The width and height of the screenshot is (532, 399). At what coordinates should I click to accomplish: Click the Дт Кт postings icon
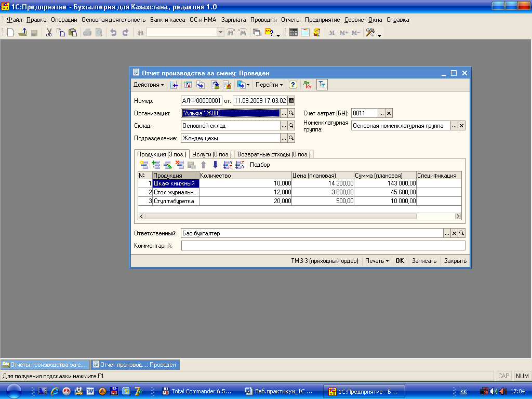click(308, 85)
